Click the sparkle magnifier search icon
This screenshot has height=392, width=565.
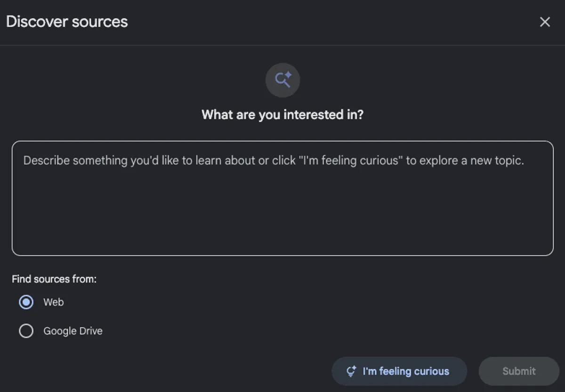click(283, 80)
